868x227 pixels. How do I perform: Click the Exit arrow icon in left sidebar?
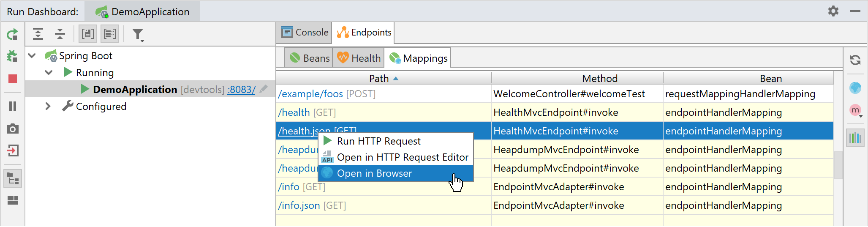click(x=13, y=150)
